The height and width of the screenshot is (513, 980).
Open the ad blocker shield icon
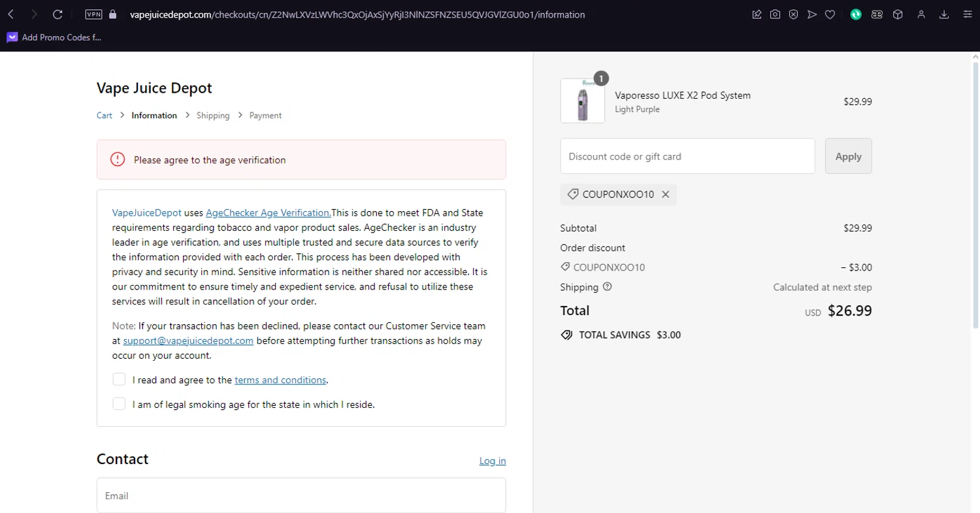[793, 14]
